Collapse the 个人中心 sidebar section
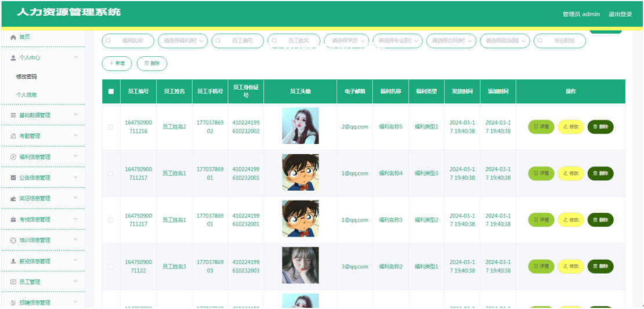 (x=75, y=57)
